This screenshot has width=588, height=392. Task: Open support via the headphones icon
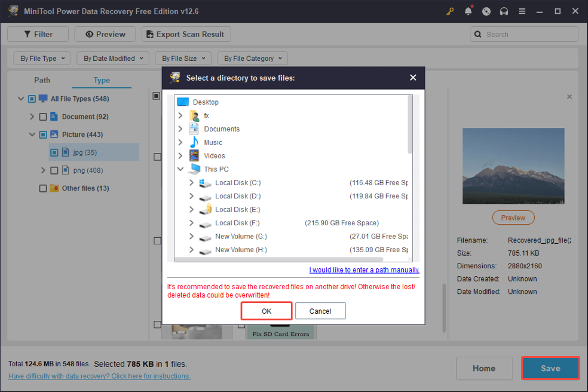click(x=504, y=11)
